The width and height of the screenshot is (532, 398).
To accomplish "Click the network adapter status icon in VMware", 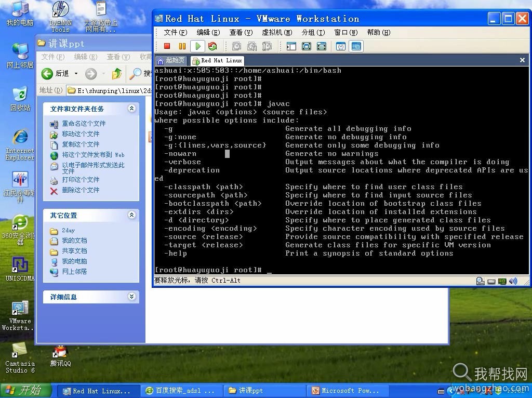I will click(x=502, y=281).
